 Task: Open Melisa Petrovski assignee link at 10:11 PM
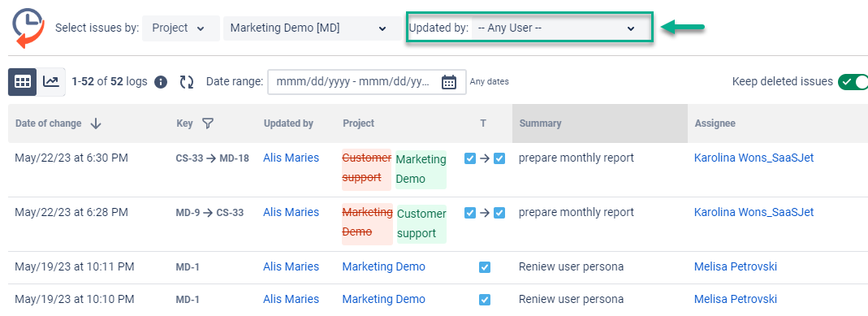pyautogui.click(x=735, y=266)
